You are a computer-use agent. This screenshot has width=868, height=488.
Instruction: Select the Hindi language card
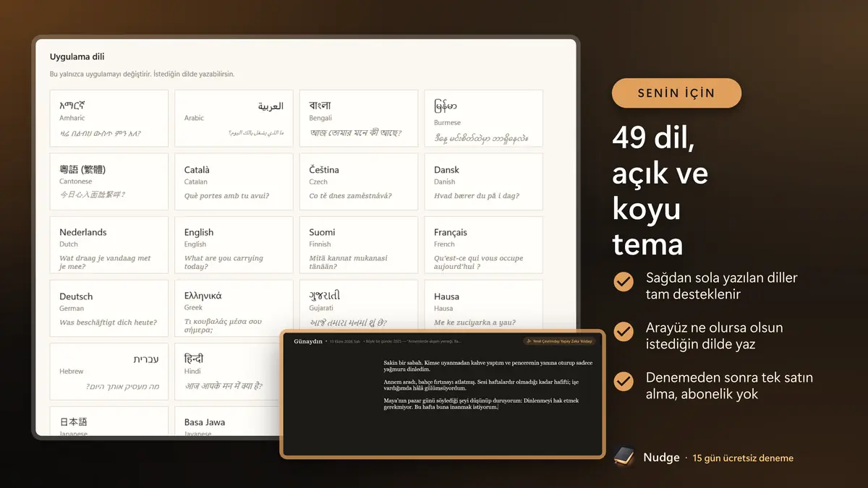click(227, 372)
